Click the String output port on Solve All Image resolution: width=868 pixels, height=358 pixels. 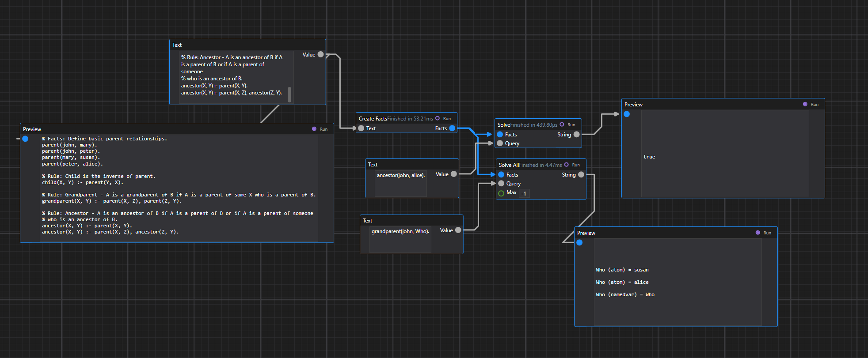[581, 175]
